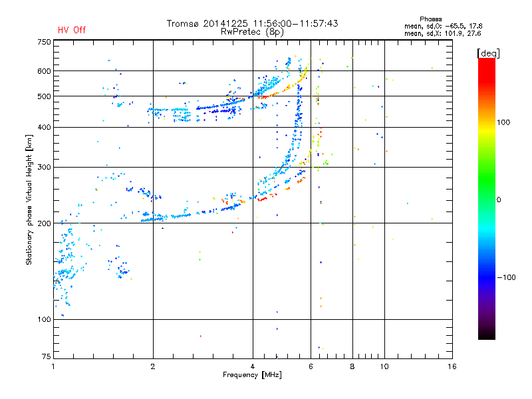Click the x-axis tick label '6'

pos(311,366)
